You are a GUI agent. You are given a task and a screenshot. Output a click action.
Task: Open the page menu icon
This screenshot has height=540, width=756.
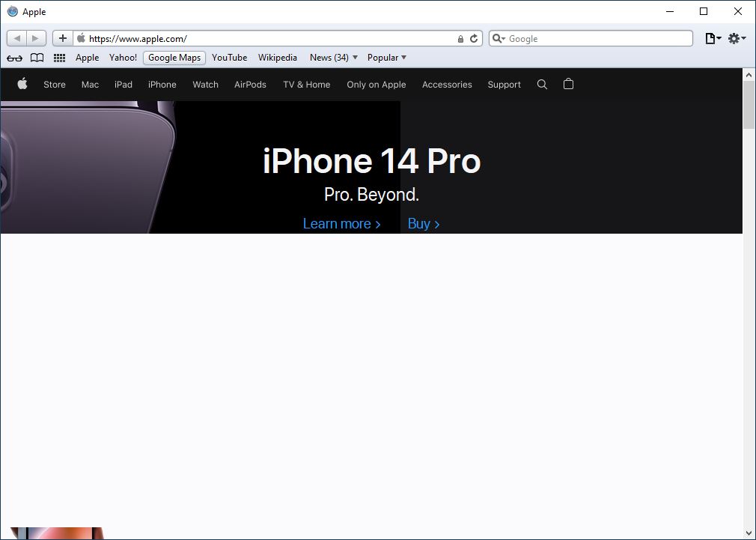pos(713,39)
